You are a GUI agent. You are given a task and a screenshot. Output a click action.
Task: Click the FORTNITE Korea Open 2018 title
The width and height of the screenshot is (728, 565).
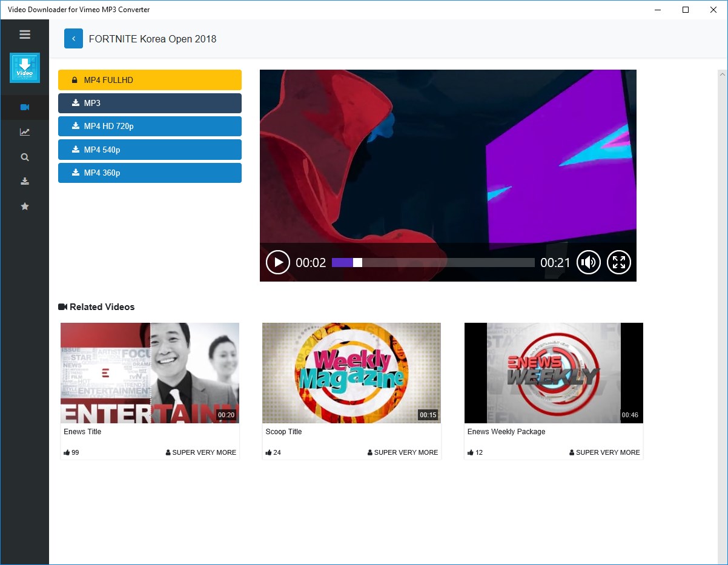click(153, 39)
